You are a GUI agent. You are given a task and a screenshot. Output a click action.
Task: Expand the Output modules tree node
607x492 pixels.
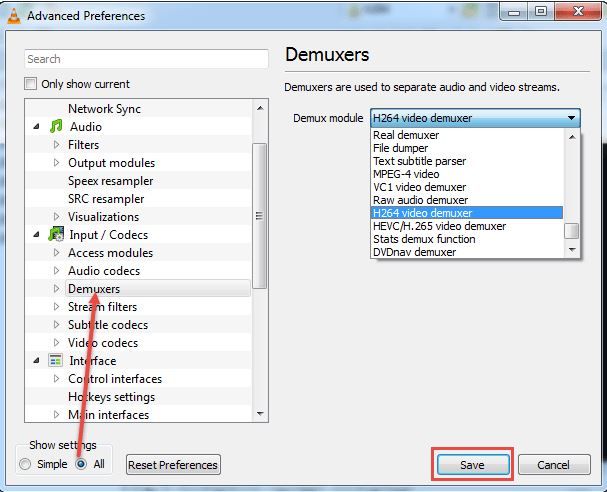[x=57, y=163]
